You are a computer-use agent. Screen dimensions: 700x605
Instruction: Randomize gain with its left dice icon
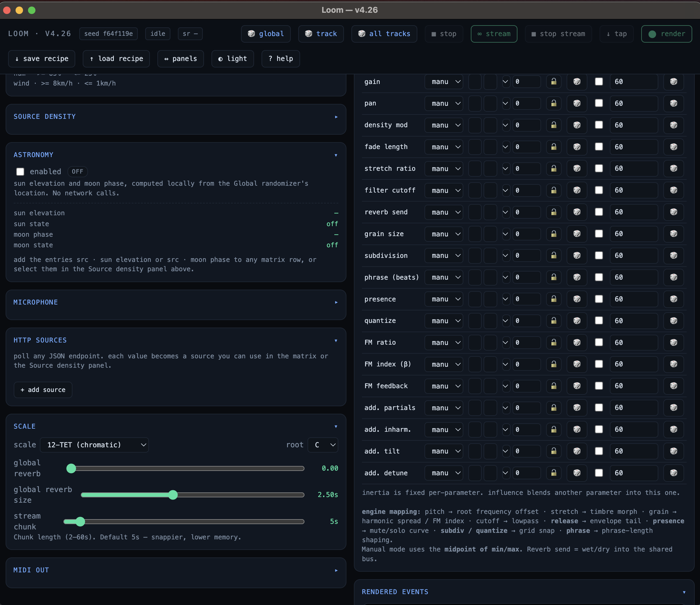577,82
